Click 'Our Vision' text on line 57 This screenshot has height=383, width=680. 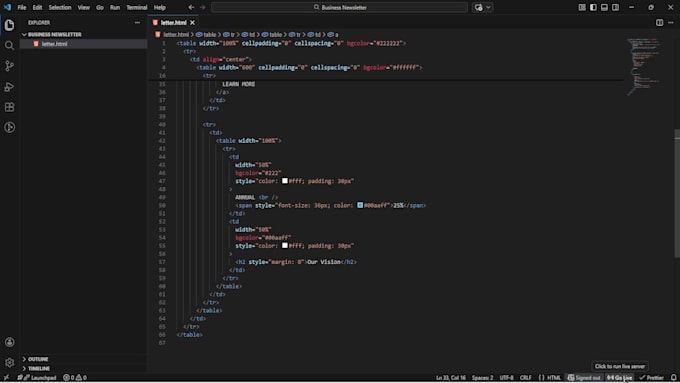click(324, 262)
